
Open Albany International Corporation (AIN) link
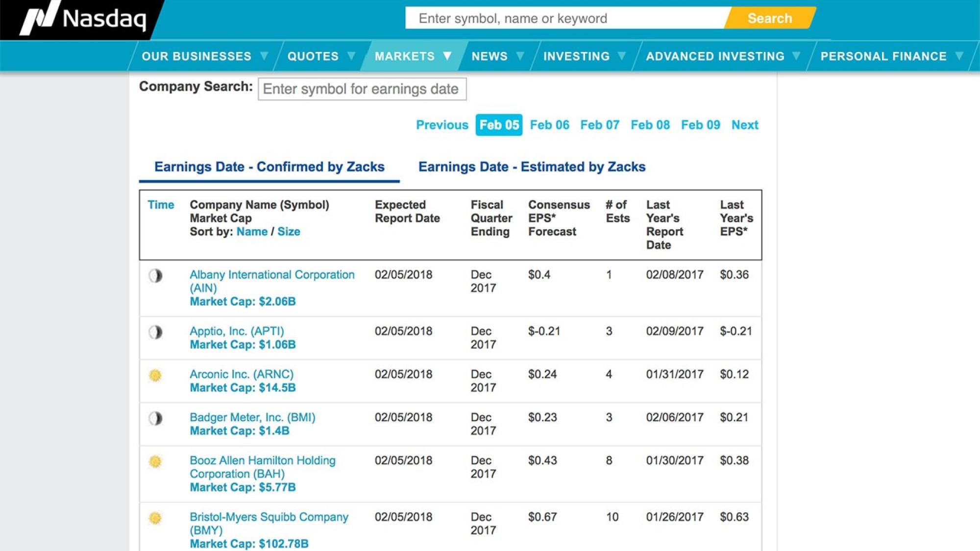coord(272,281)
